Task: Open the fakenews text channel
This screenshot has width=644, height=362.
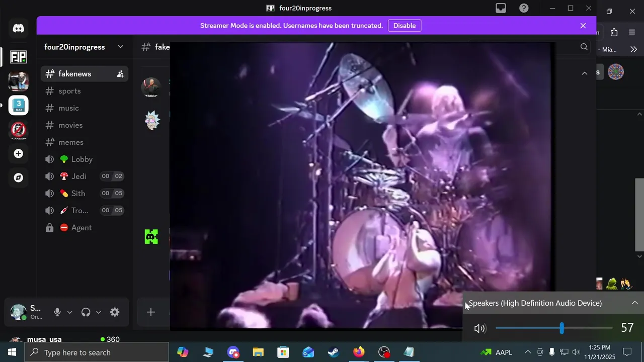Action: click(85, 74)
